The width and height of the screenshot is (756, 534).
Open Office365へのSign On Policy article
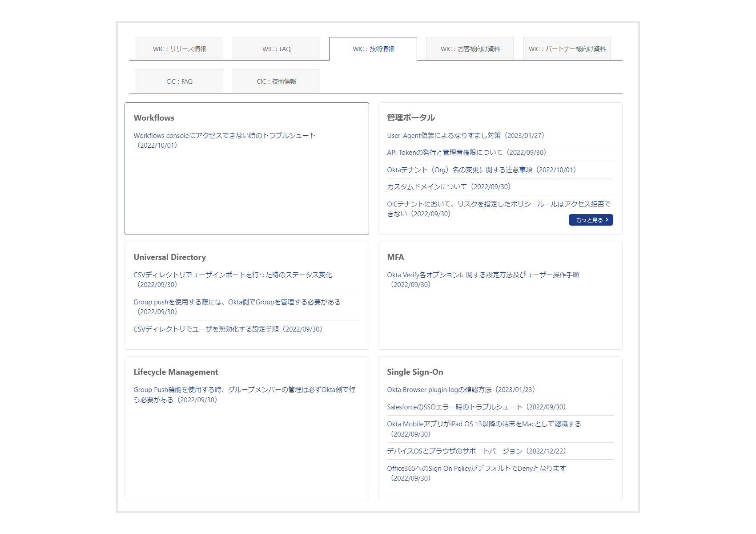tap(476, 469)
